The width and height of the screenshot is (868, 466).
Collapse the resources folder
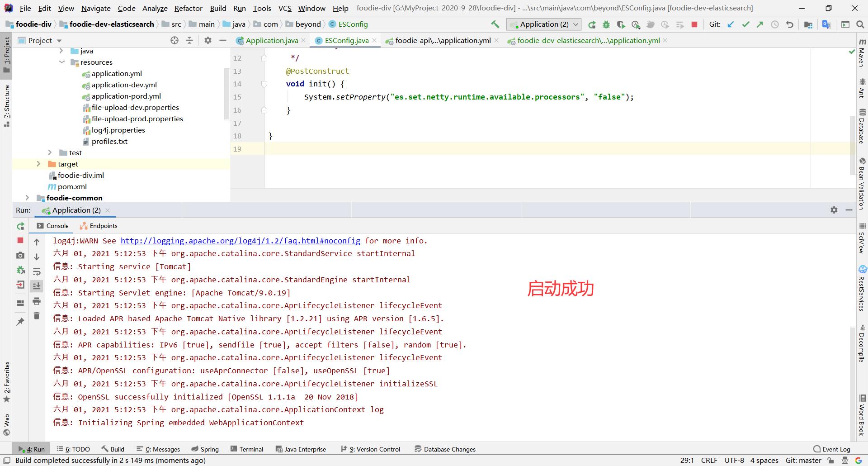coord(61,62)
